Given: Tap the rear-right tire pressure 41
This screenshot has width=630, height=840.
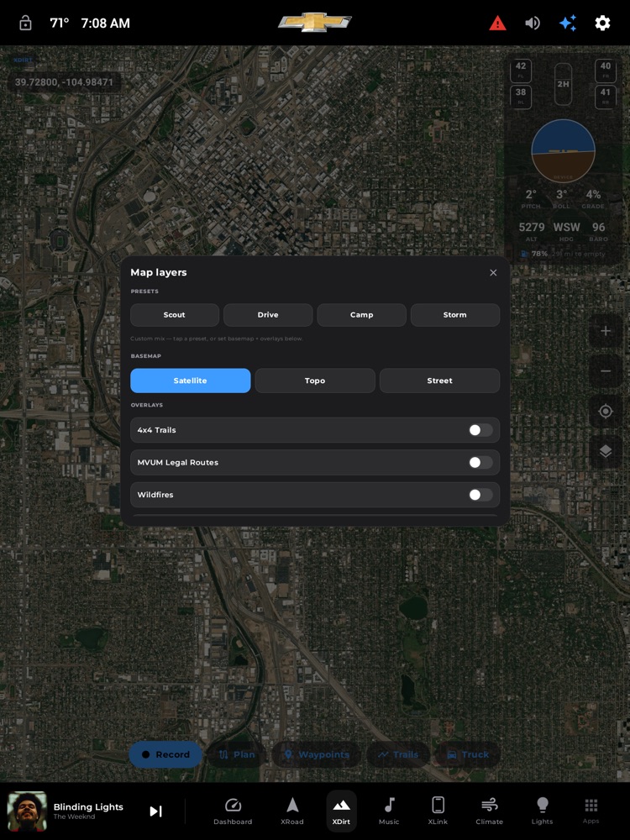Looking at the screenshot, I should click(x=606, y=97).
